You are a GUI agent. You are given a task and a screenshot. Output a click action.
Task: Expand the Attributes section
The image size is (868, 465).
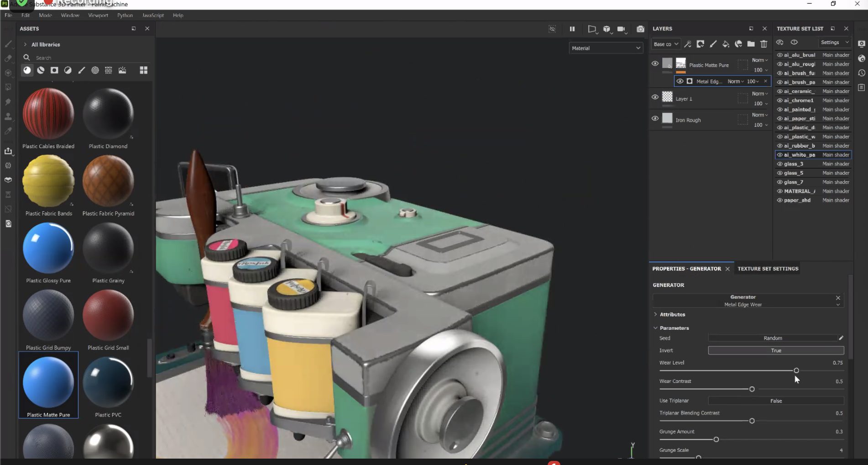656,314
